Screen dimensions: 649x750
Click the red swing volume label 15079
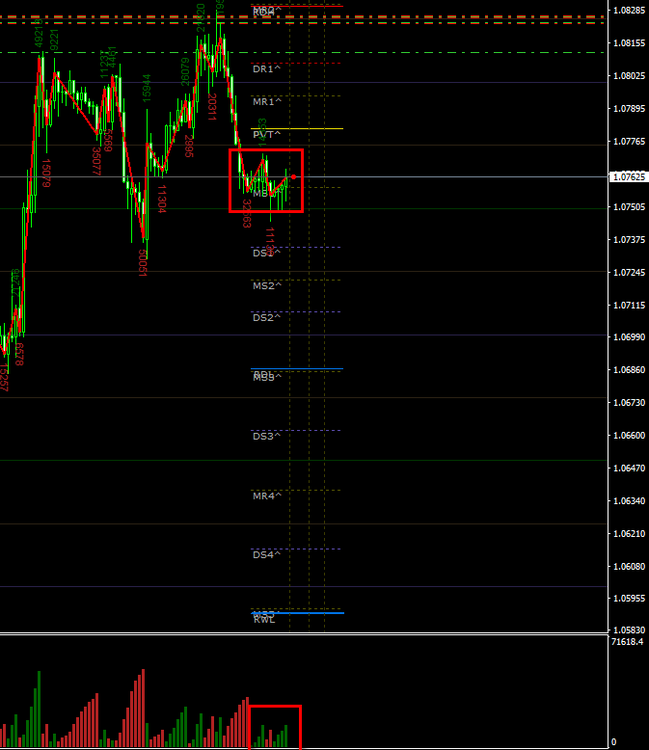pos(46,173)
